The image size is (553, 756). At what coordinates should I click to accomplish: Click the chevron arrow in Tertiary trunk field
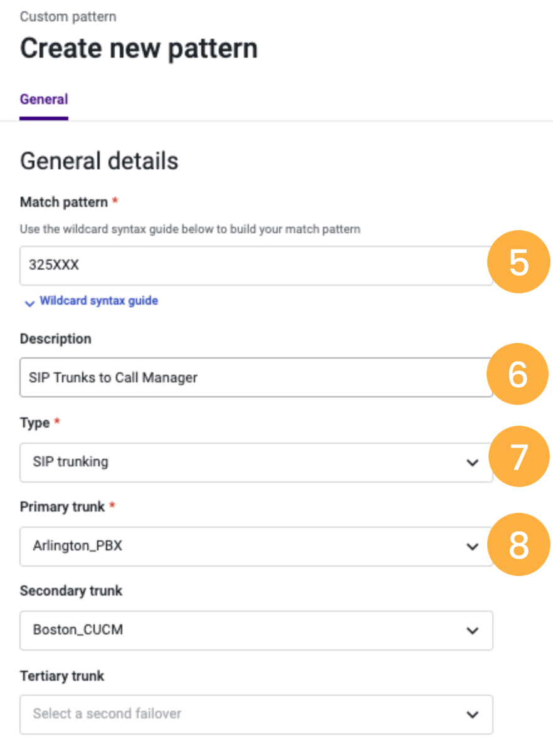472,714
